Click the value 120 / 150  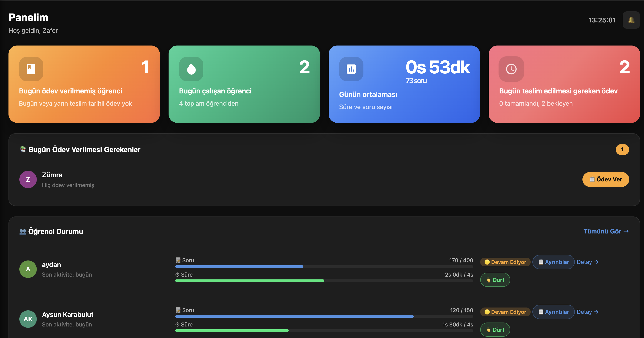462,310
